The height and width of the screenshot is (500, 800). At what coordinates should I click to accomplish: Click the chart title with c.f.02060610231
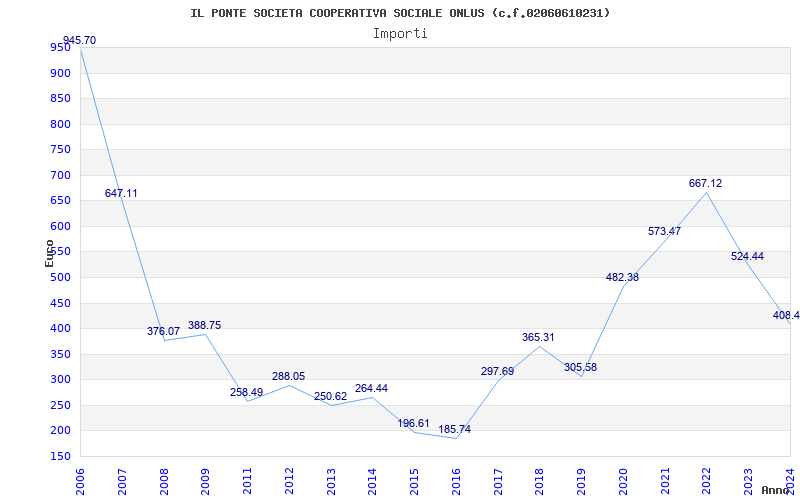pos(400,13)
